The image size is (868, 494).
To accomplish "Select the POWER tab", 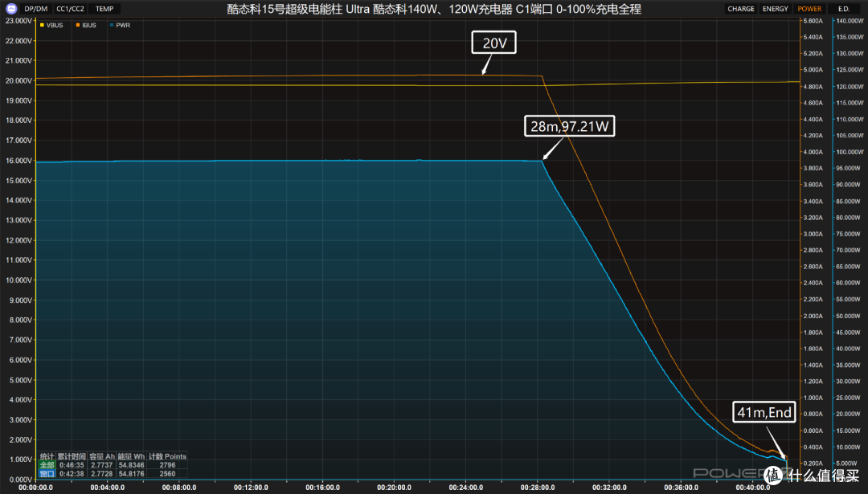I will tap(809, 9).
